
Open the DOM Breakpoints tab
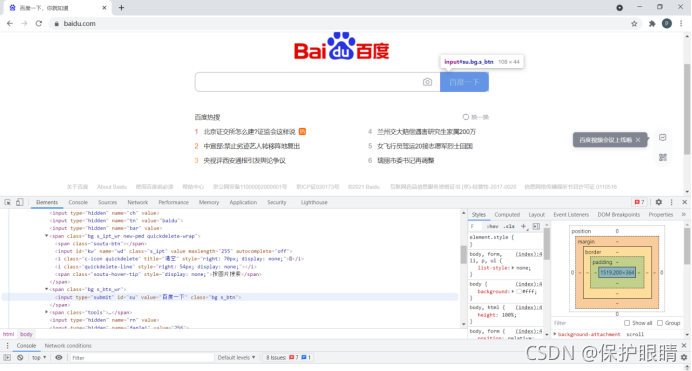pyautogui.click(x=619, y=214)
